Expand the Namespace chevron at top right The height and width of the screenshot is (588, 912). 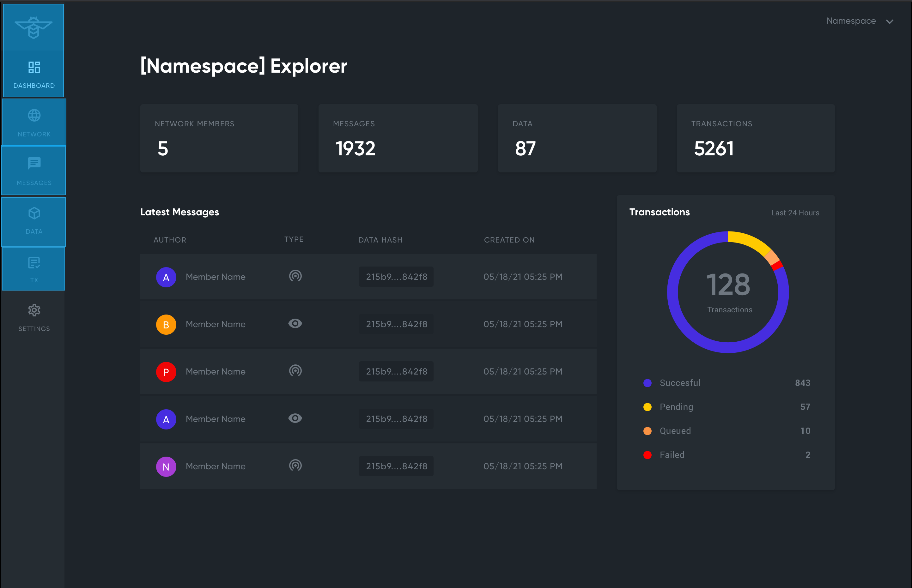pyautogui.click(x=890, y=21)
